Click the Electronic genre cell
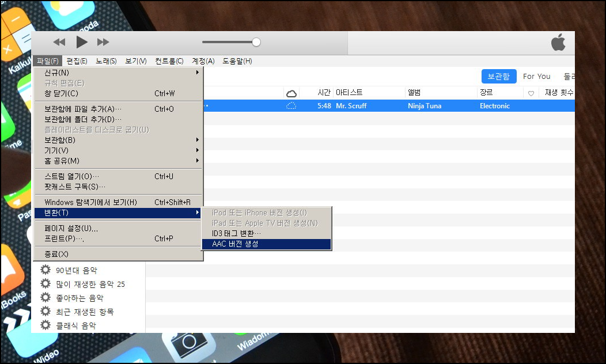Image resolution: width=606 pixels, height=364 pixels. coord(495,106)
